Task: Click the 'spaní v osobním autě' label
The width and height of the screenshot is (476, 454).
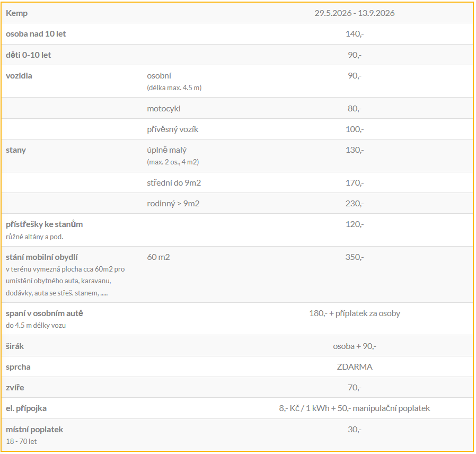Action: tap(45, 313)
